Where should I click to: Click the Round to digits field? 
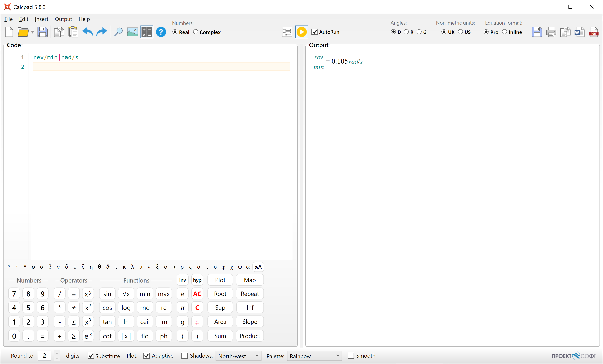[44, 356]
